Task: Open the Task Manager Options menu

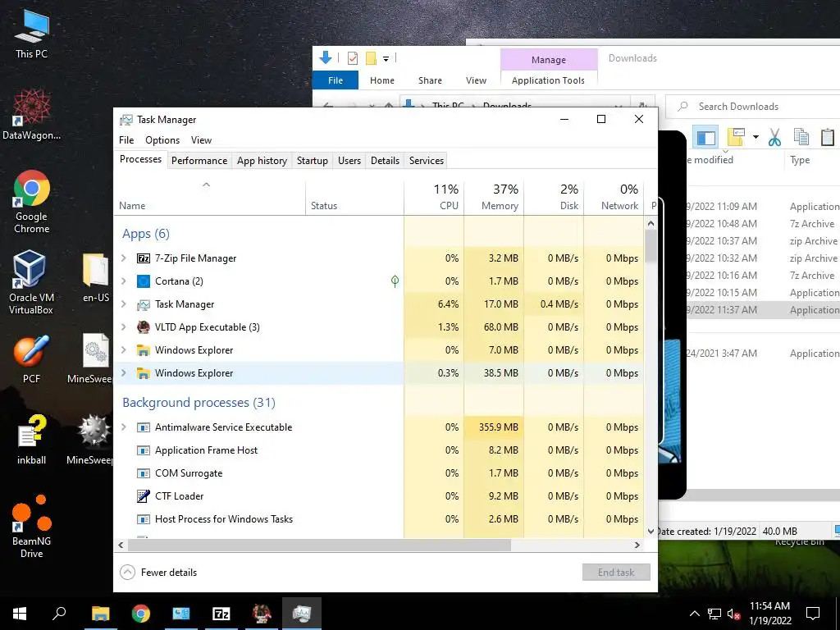Action: pos(162,140)
